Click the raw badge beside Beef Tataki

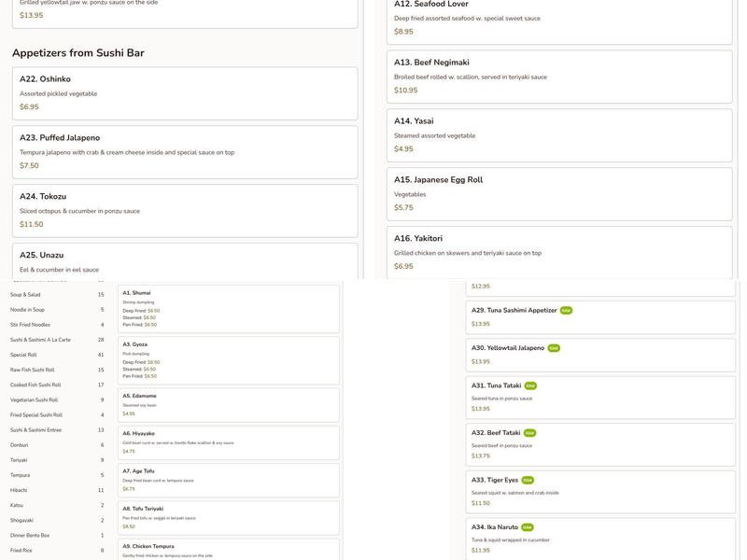click(530, 433)
